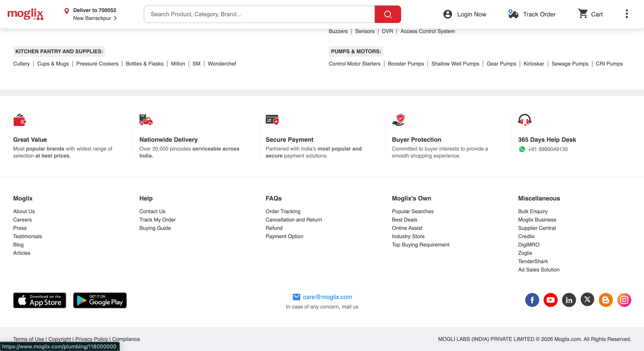Click Track Order text in header
Screen dimensions: 644x351
(x=539, y=14)
